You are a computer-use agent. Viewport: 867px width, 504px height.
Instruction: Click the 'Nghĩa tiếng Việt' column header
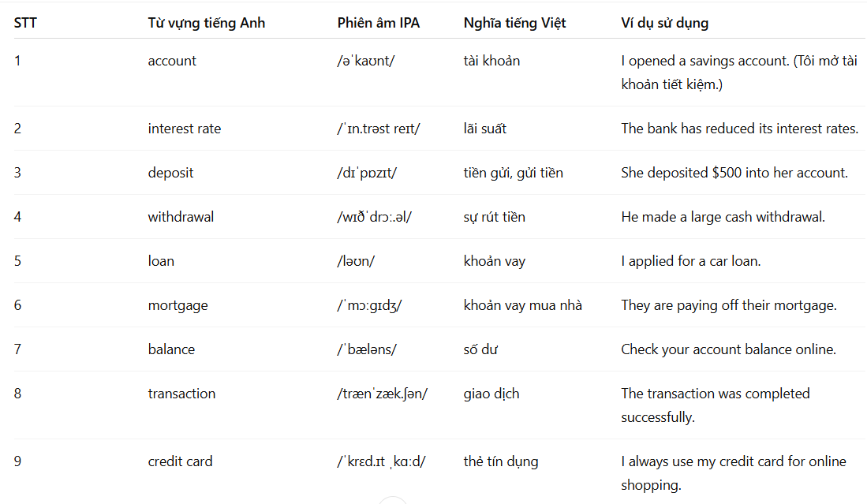pos(514,23)
